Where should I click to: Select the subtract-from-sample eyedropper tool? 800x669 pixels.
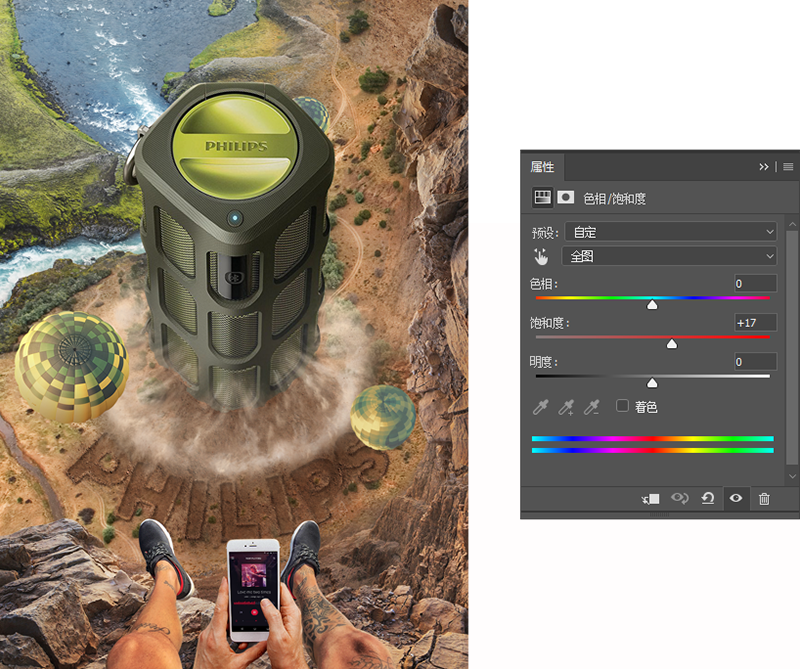(x=591, y=407)
